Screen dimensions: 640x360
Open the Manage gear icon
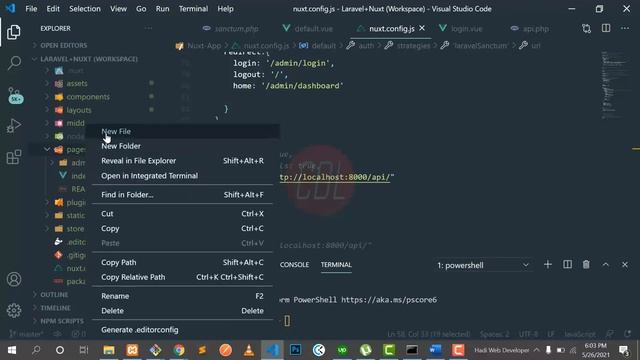click(x=14, y=311)
